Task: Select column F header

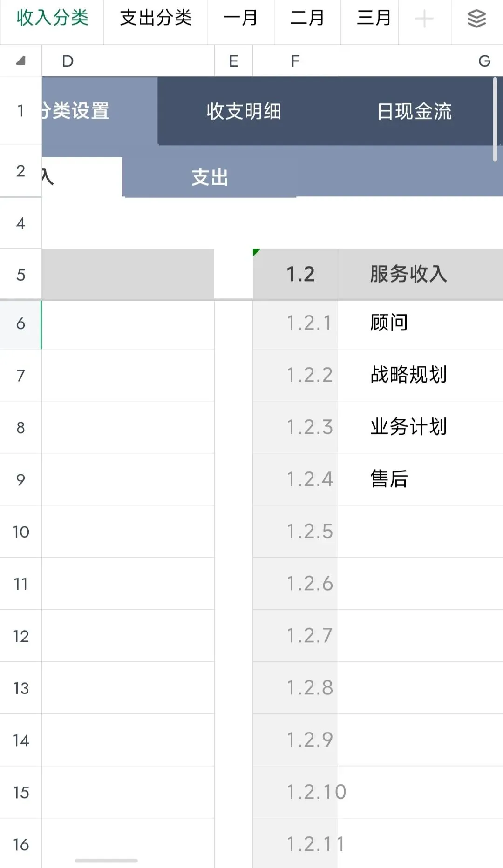Action: coord(295,61)
